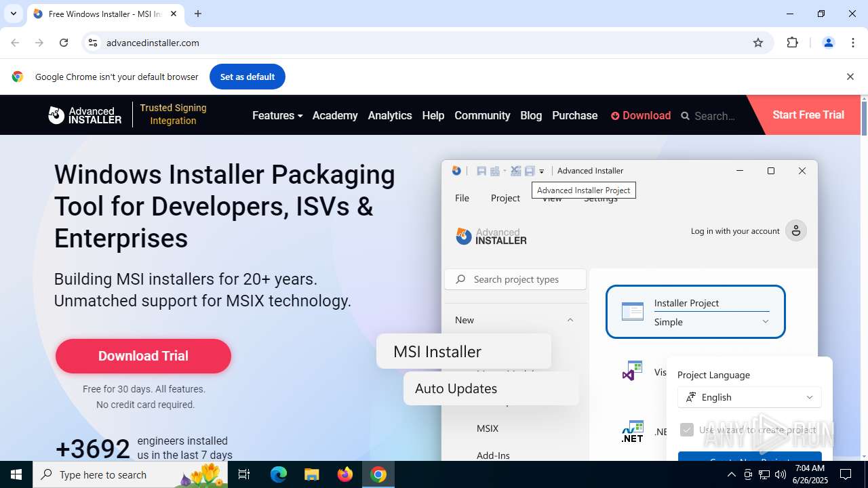Screen dimensions: 868x488
Task: Click the account avatar icon beside Log in
Action: click(796, 231)
